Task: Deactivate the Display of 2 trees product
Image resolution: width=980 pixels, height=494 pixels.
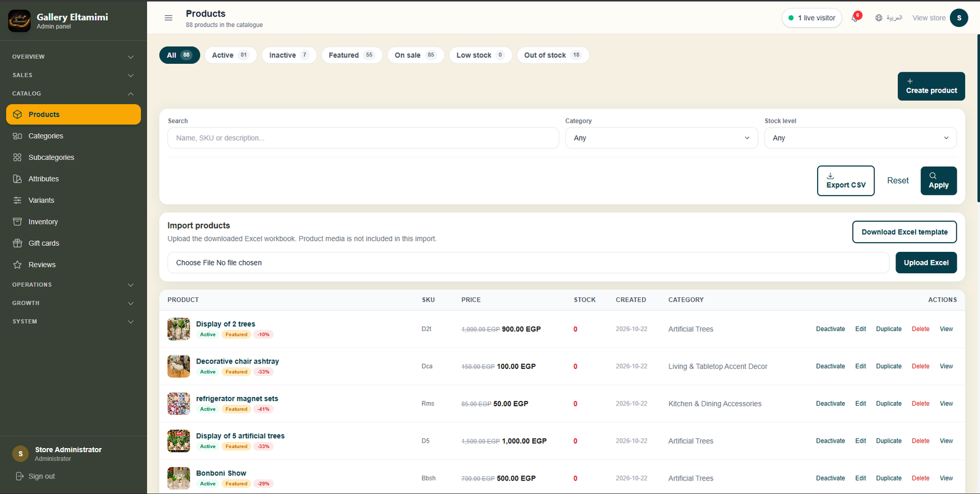Action: 831,329
